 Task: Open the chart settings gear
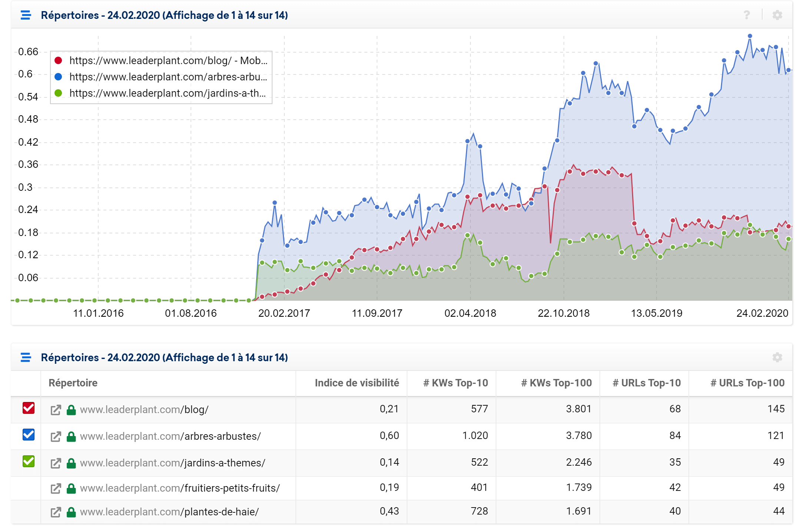click(777, 15)
